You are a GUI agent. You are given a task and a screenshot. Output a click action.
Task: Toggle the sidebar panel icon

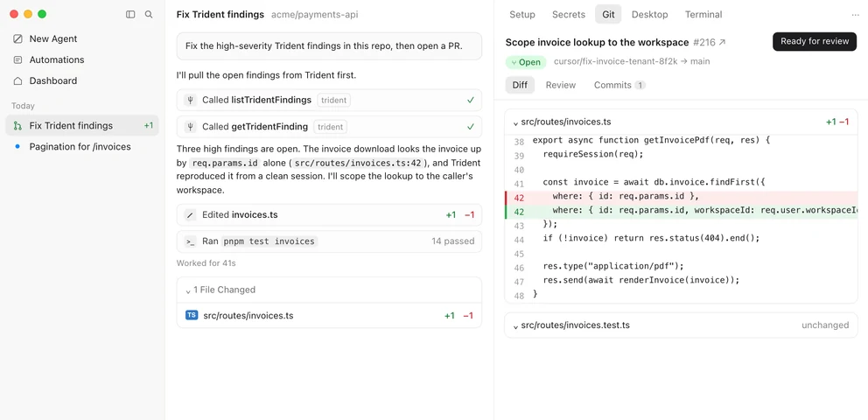click(130, 14)
